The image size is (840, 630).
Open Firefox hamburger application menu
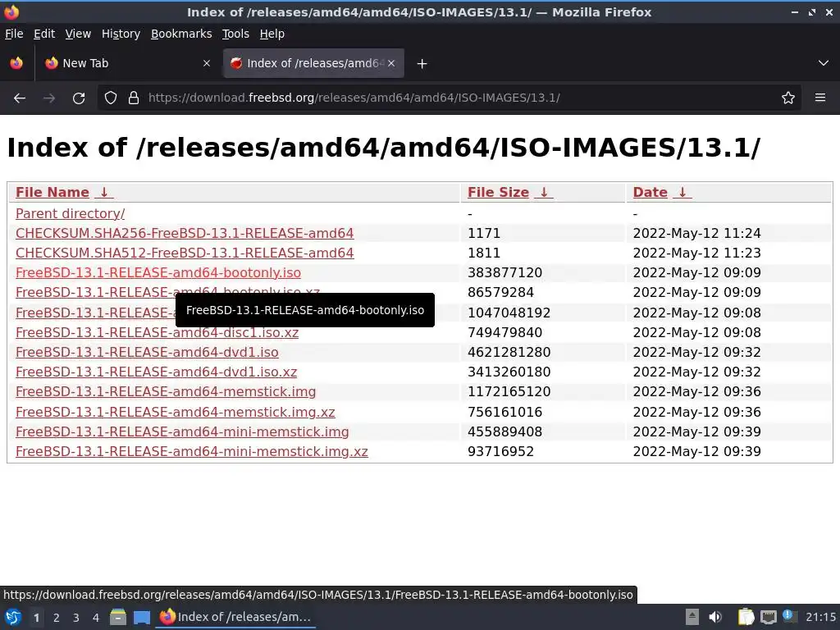click(820, 98)
